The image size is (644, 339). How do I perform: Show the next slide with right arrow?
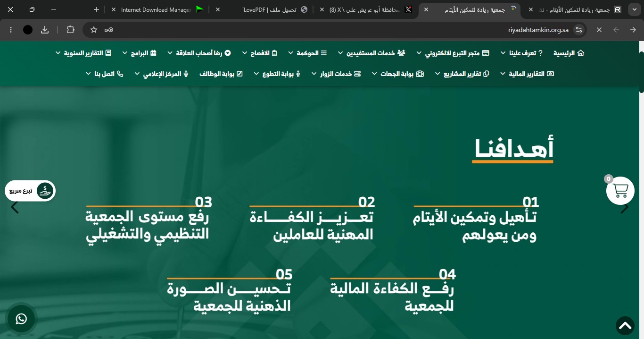(625, 207)
